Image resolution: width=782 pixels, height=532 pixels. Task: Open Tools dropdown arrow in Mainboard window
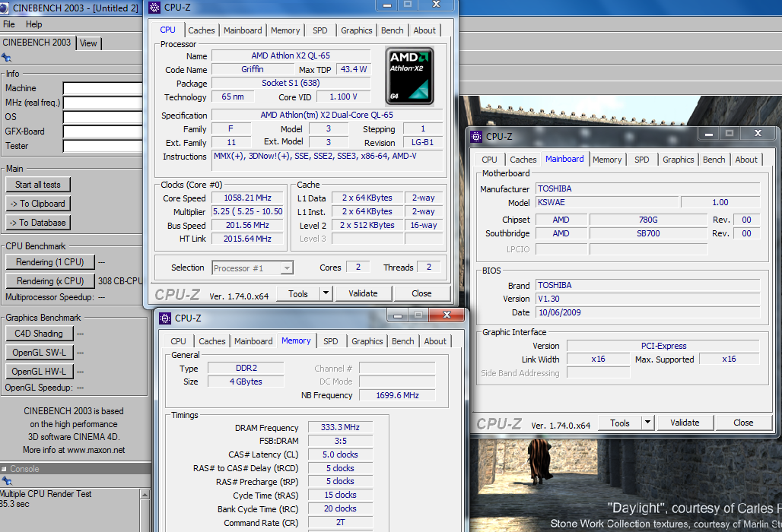point(647,423)
